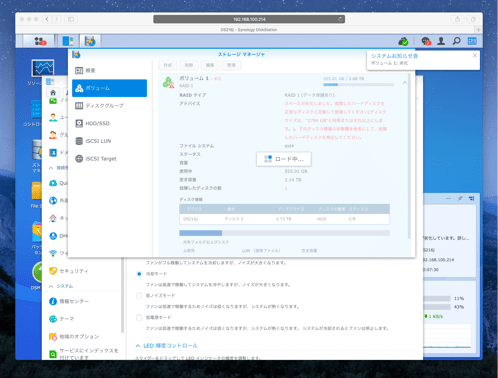Click the Safari address bar
The width and height of the screenshot is (498, 378).
pyautogui.click(x=249, y=19)
